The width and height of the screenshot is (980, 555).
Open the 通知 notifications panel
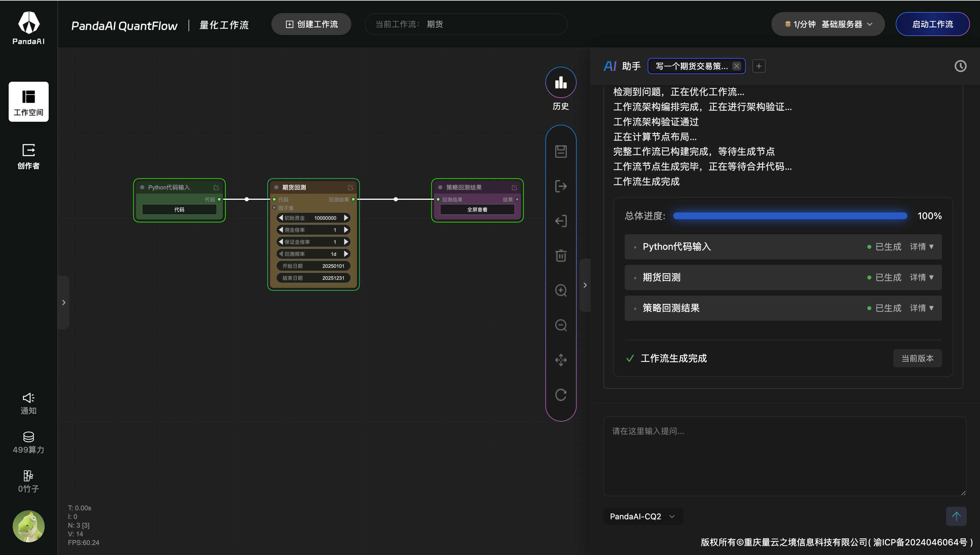click(29, 403)
